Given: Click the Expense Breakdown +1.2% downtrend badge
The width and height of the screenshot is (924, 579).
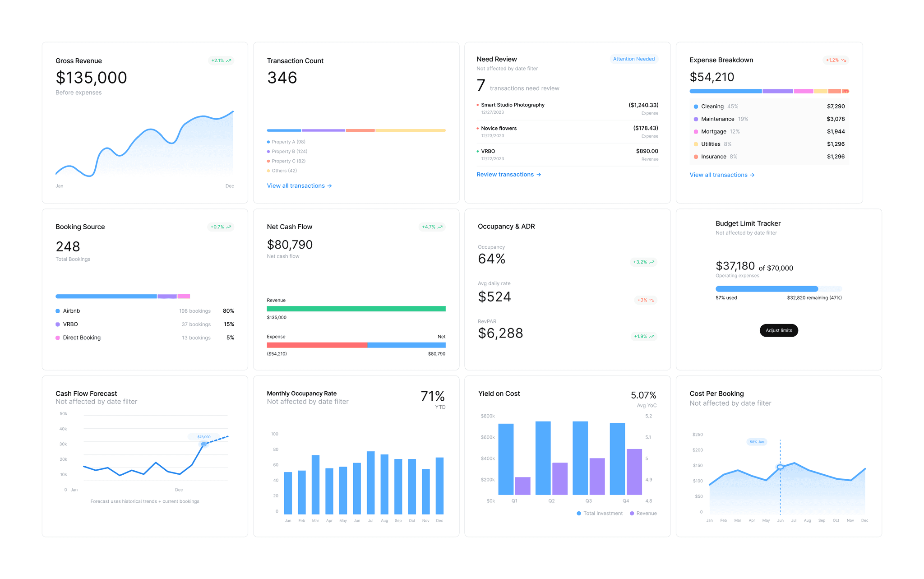Looking at the screenshot, I should (x=836, y=60).
